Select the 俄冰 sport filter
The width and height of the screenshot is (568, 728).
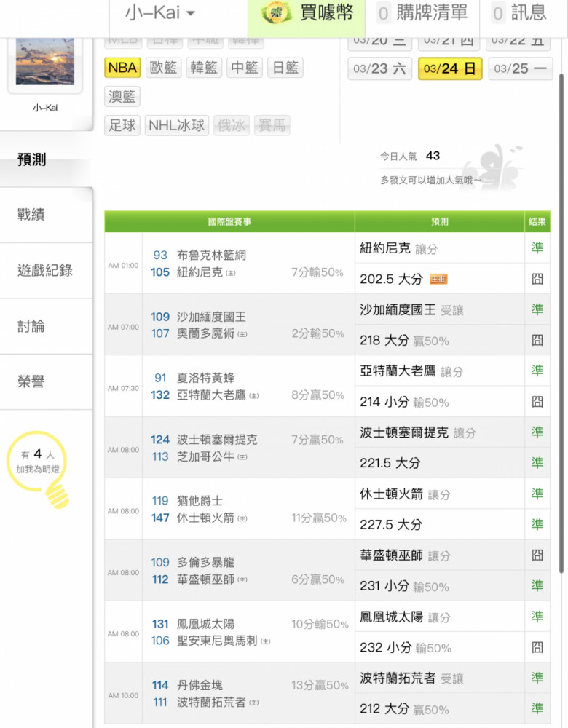pyautogui.click(x=232, y=125)
